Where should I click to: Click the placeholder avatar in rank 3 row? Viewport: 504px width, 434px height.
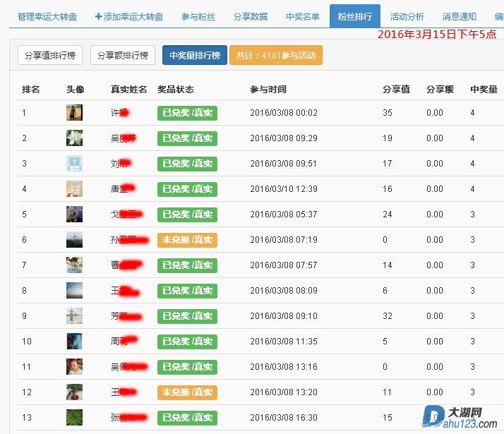[x=74, y=164]
